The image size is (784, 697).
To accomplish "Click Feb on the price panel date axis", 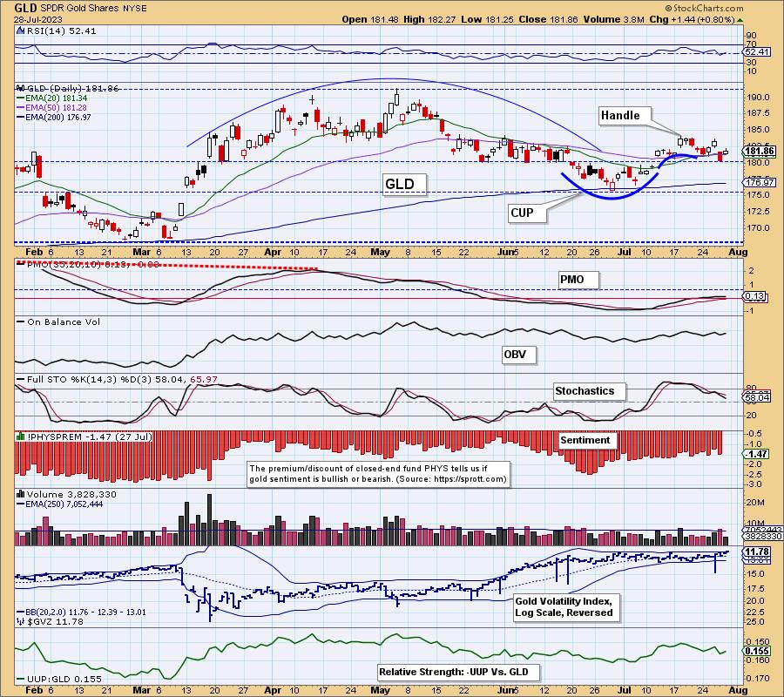I will click(x=33, y=252).
